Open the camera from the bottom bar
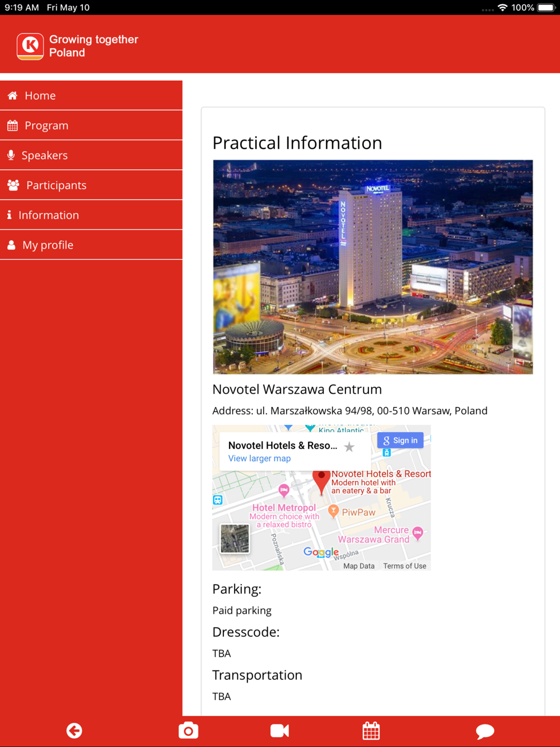The width and height of the screenshot is (560, 747). 188,731
